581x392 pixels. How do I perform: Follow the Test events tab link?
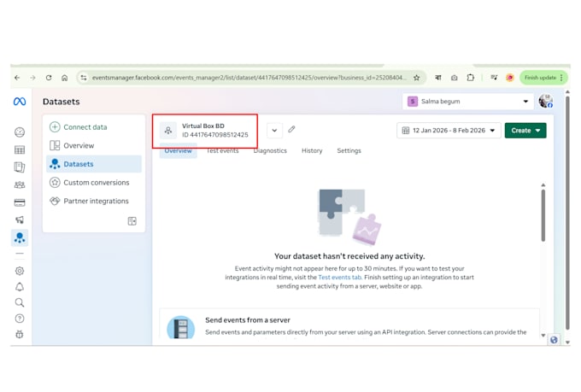(339, 278)
